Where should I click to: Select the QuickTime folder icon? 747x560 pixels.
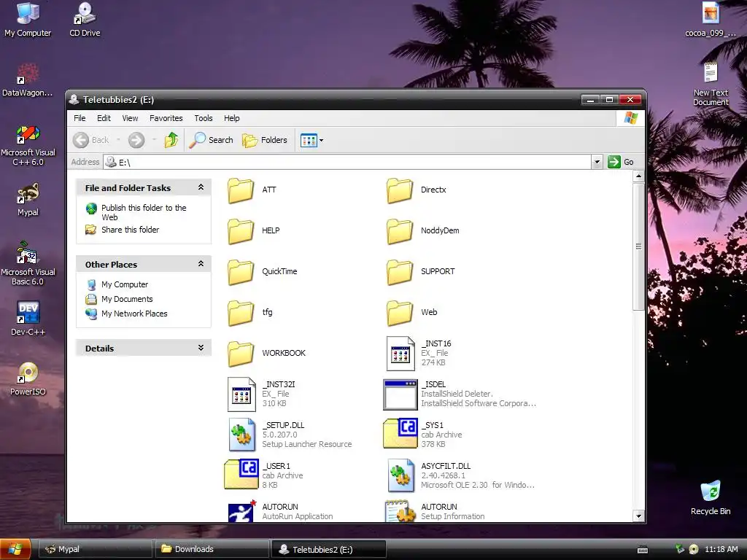[241, 272]
